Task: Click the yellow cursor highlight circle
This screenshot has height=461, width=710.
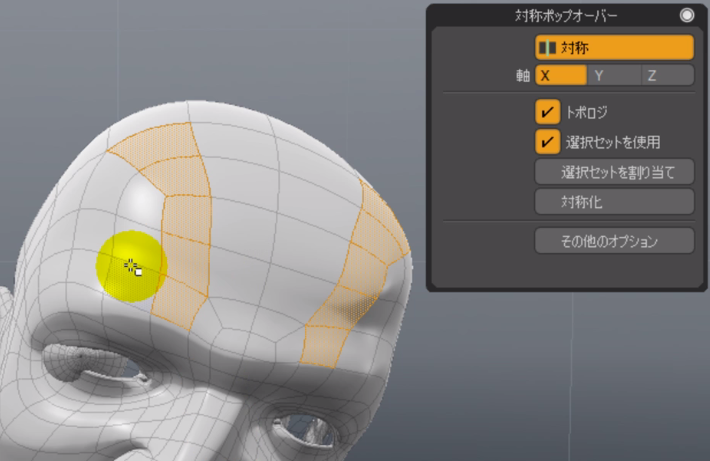Action: click(x=130, y=265)
